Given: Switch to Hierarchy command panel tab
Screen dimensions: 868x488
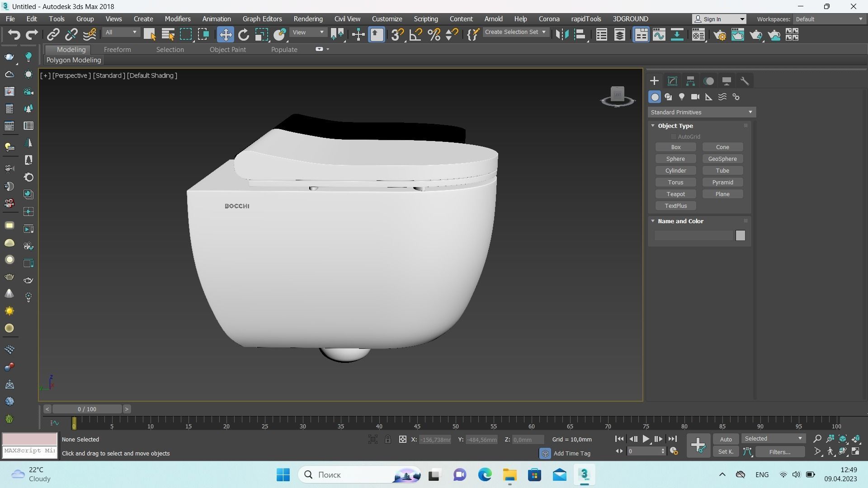Looking at the screenshot, I should click(690, 81).
